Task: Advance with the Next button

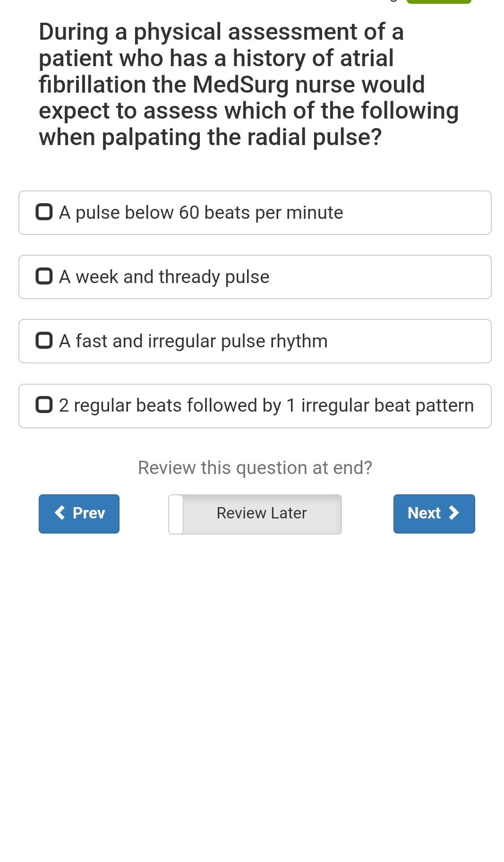Action: click(x=434, y=513)
